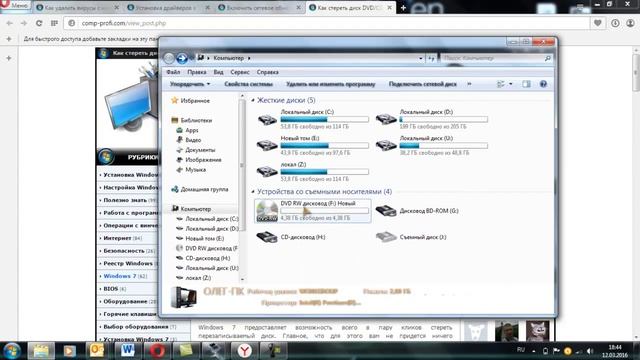This screenshot has height=360, width=640.
Task: Click the Explorer back navigation arrow
Action: (169, 58)
